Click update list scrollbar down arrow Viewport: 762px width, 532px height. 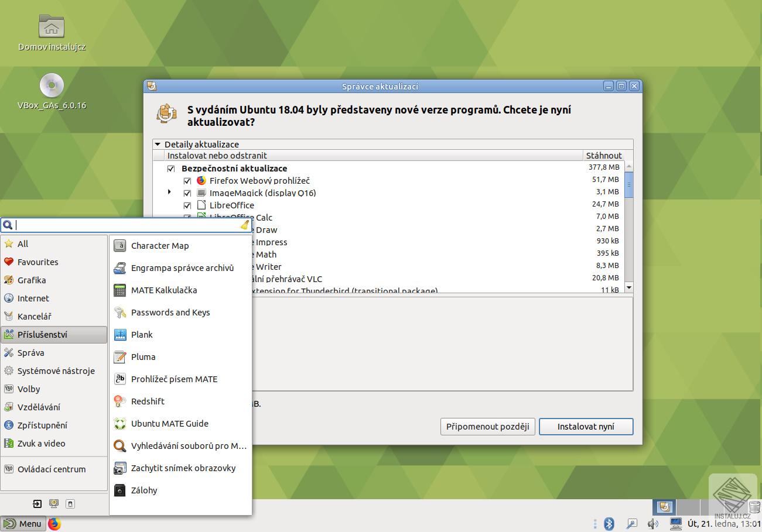pyautogui.click(x=629, y=287)
